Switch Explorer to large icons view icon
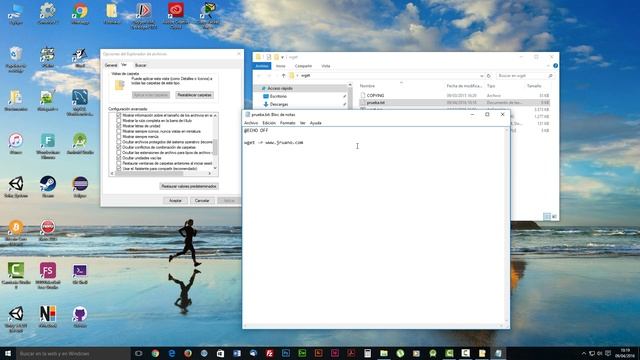Viewport: 640px width, 360px height. 554,216
